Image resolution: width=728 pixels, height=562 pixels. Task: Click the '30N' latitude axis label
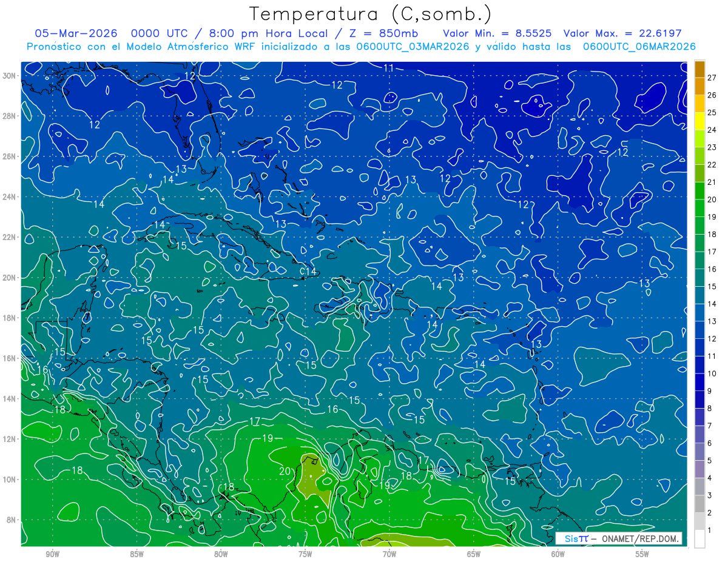10,76
